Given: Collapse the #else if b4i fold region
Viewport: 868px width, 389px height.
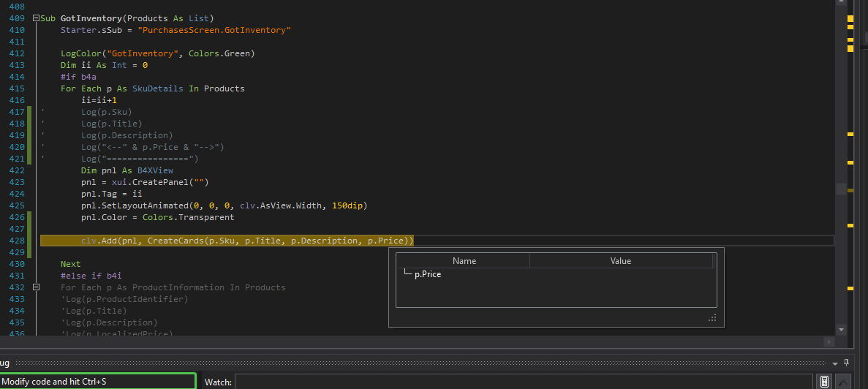Looking at the screenshot, I should (36, 287).
